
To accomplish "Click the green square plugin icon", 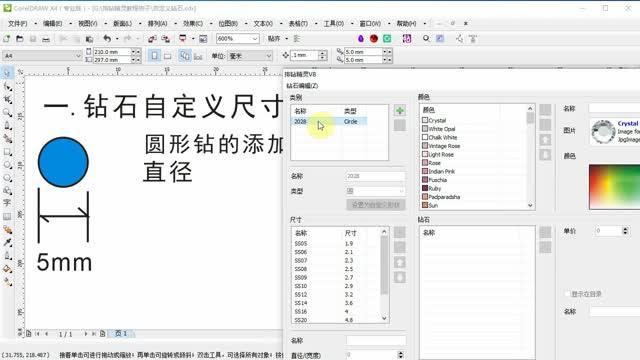I will pyautogui.click(x=387, y=38).
